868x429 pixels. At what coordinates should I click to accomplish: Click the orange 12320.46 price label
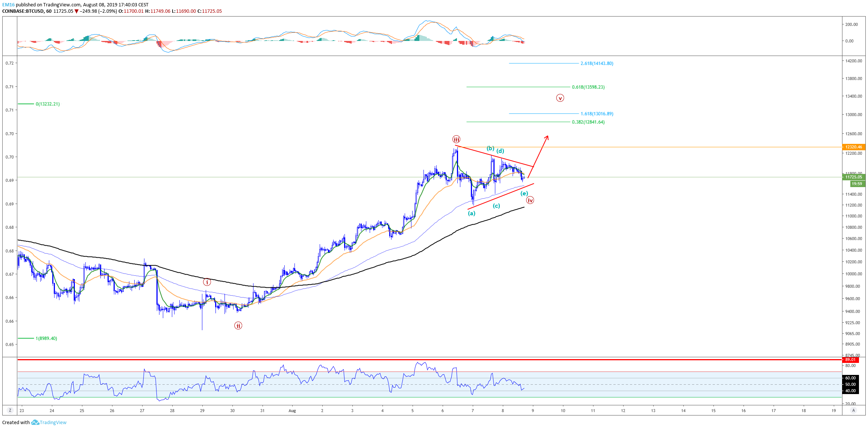tap(853, 147)
